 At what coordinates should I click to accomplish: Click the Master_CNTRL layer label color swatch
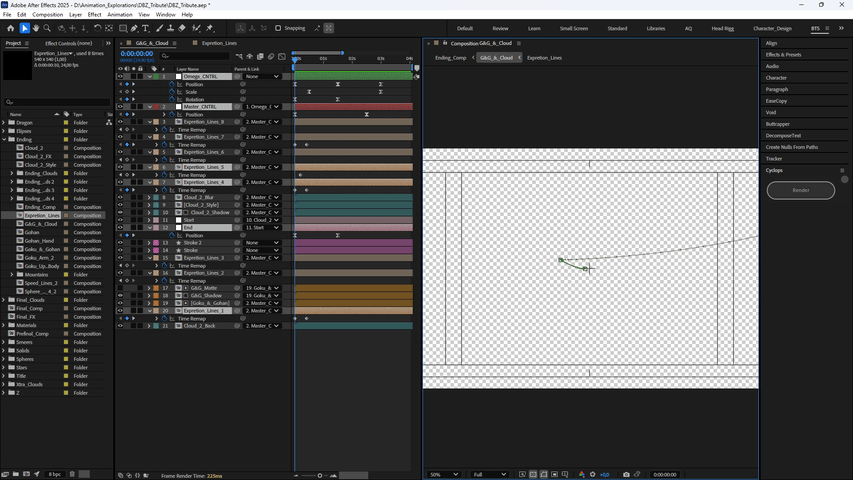click(x=156, y=107)
